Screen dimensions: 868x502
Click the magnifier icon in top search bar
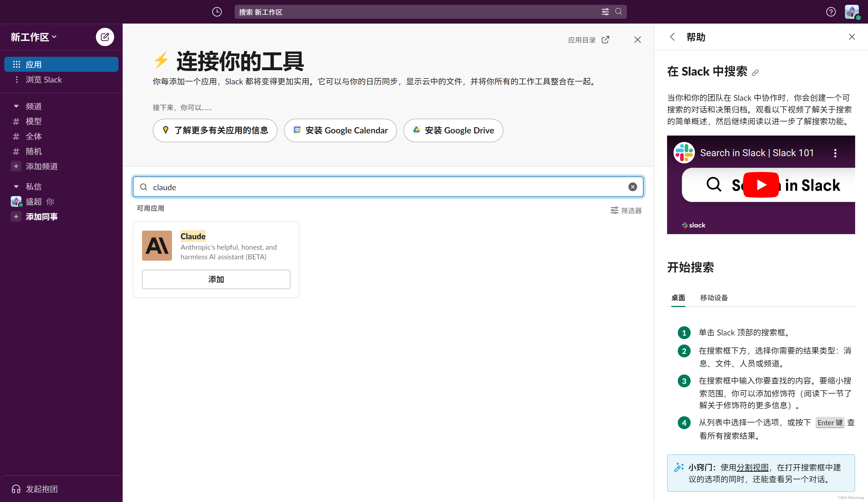619,11
